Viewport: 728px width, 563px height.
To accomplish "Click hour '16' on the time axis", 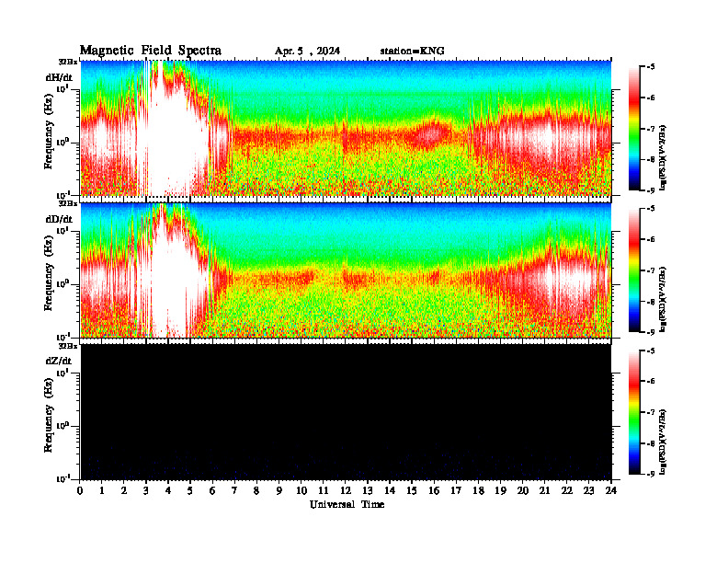I will [x=434, y=490].
